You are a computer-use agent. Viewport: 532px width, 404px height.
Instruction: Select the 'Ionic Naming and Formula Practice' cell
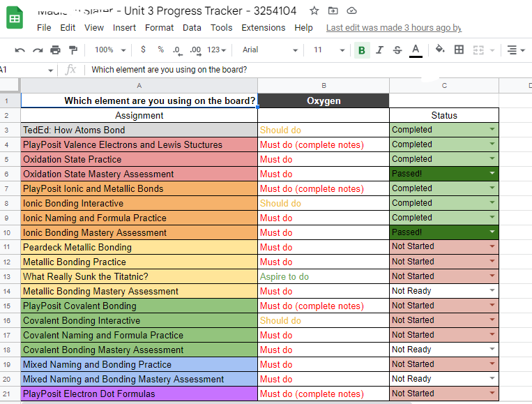pos(139,218)
